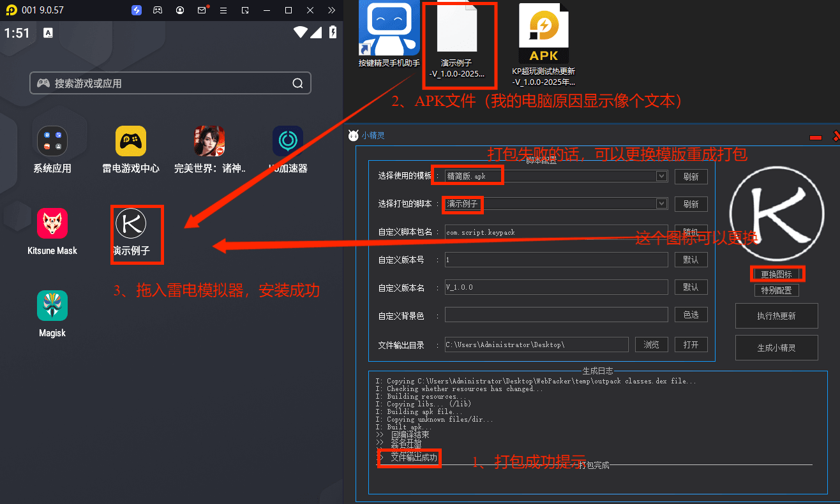This screenshot has height=504, width=840.
Task: Click the 打包完成 status text
Action: click(x=594, y=465)
